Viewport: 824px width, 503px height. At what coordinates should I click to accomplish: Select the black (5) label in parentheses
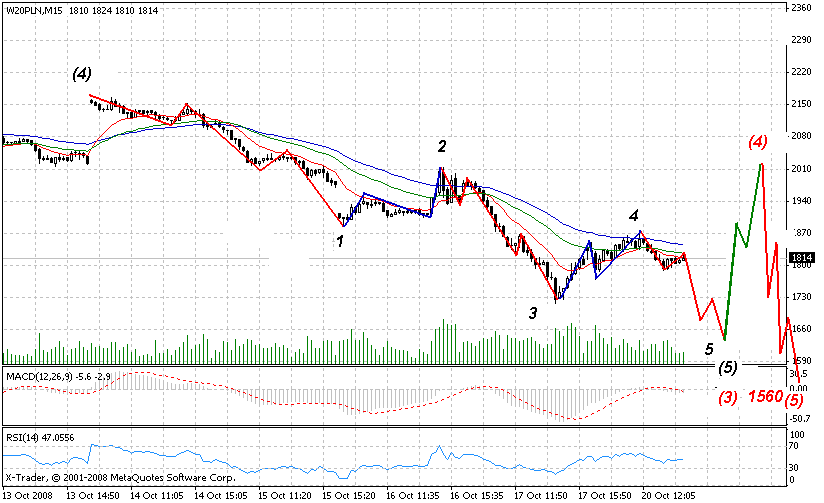pos(727,366)
